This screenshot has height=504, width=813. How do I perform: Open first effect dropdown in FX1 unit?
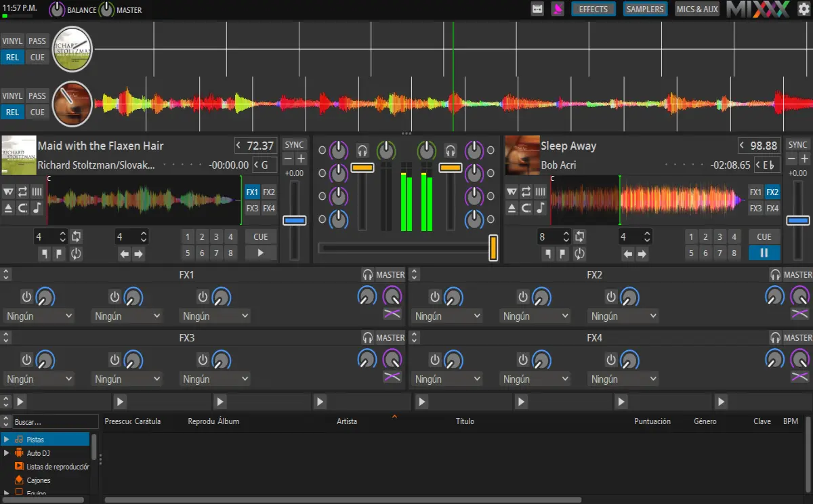click(x=38, y=316)
